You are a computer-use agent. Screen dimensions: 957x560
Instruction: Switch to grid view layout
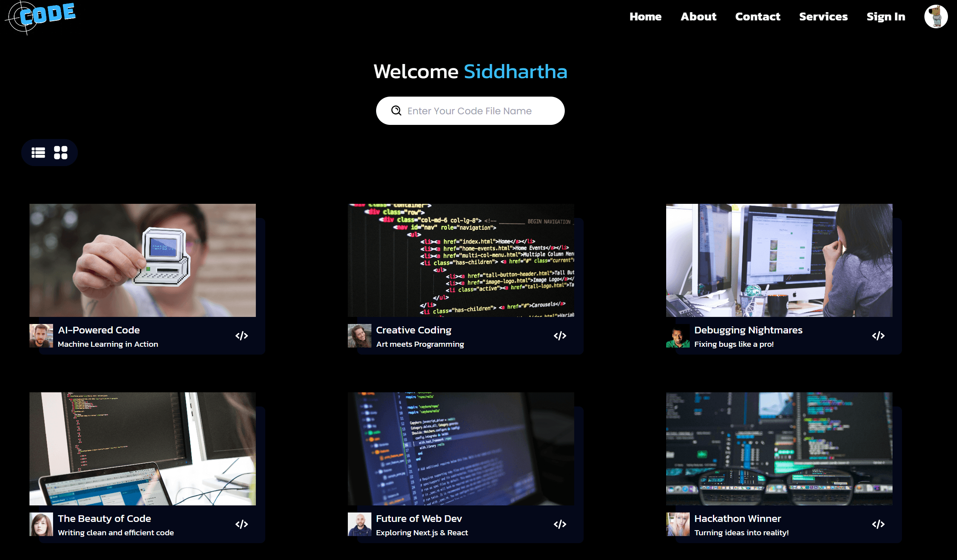pyautogui.click(x=61, y=152)
